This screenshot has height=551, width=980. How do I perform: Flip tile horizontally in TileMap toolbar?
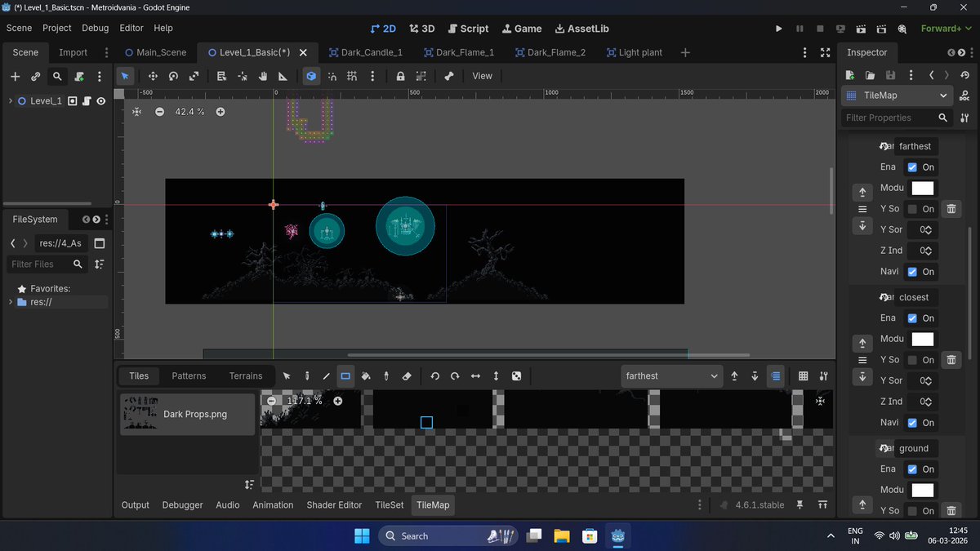475,376
